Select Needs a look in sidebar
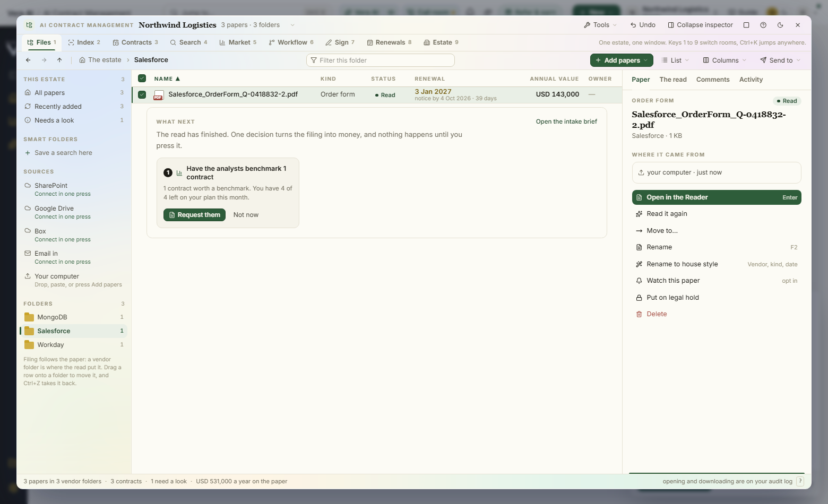Image resolution: width=828 pixels, height=504 pixels. [x=74, y=120]
